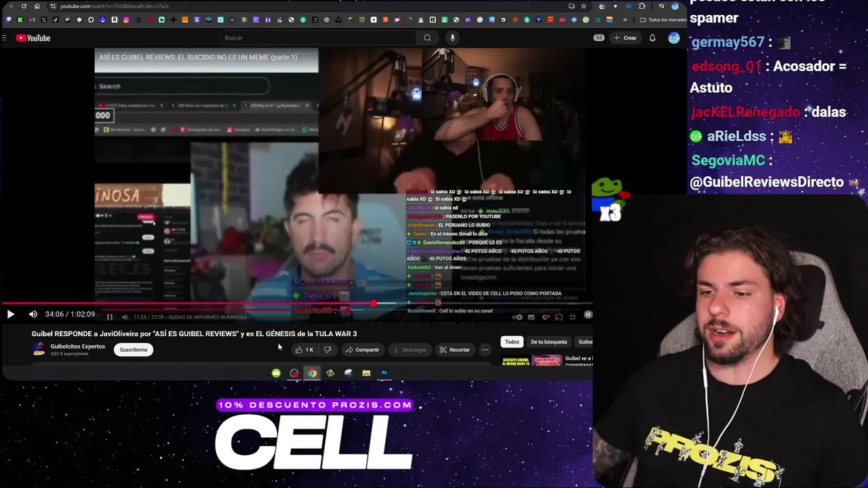Open Todos los marcadores folder
The width and height of the screenshot is (868, 488).
tap(663, 20)
